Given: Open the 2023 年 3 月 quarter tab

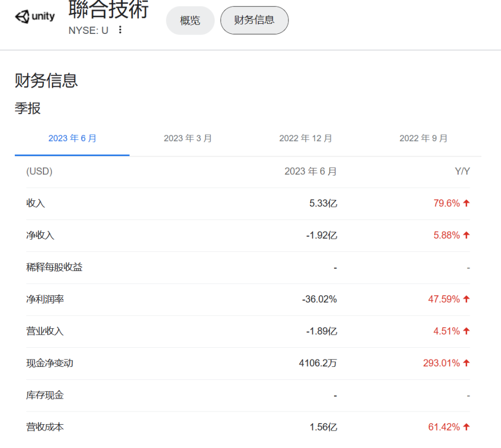Looking at the screenshot, I should point(188,138).
